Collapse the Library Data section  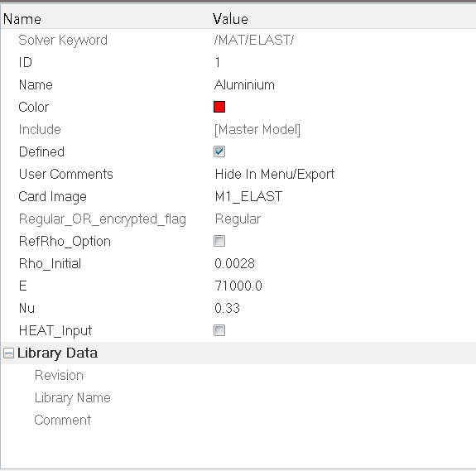coord(8,353)
